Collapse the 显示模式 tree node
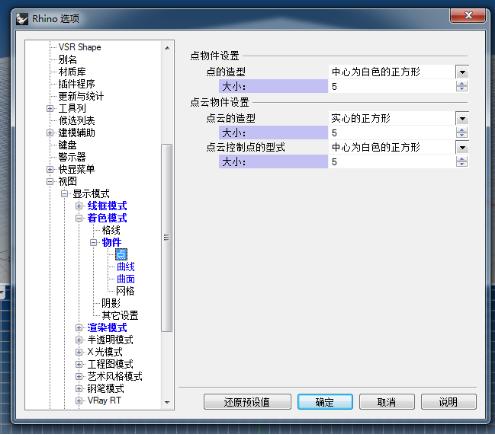 click(x=65, y=194)
